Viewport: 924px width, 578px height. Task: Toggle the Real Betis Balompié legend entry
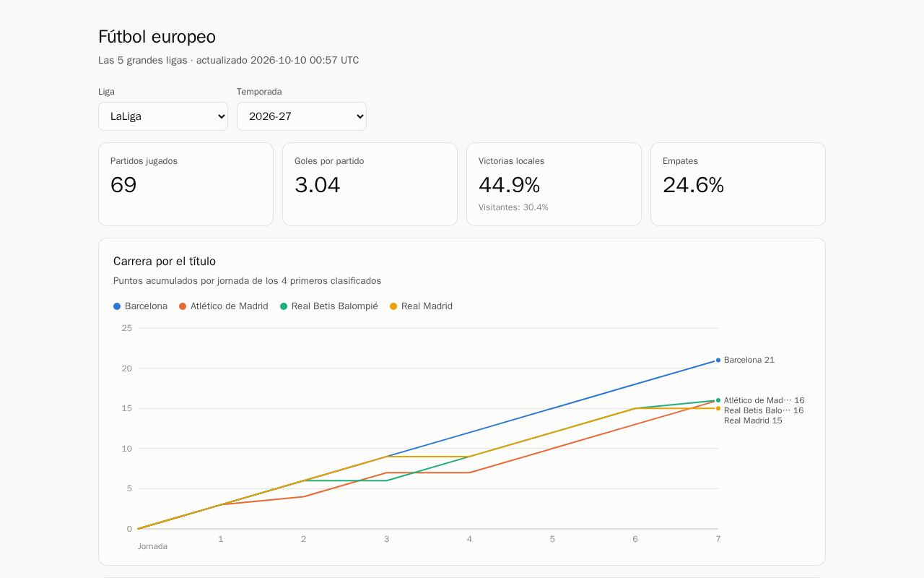tap(329, 306)
